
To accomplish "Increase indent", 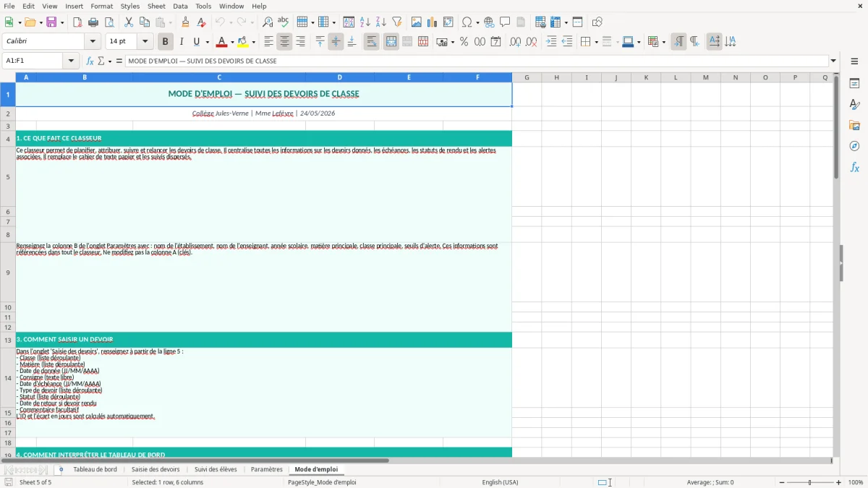I will (x=551, y=42).
